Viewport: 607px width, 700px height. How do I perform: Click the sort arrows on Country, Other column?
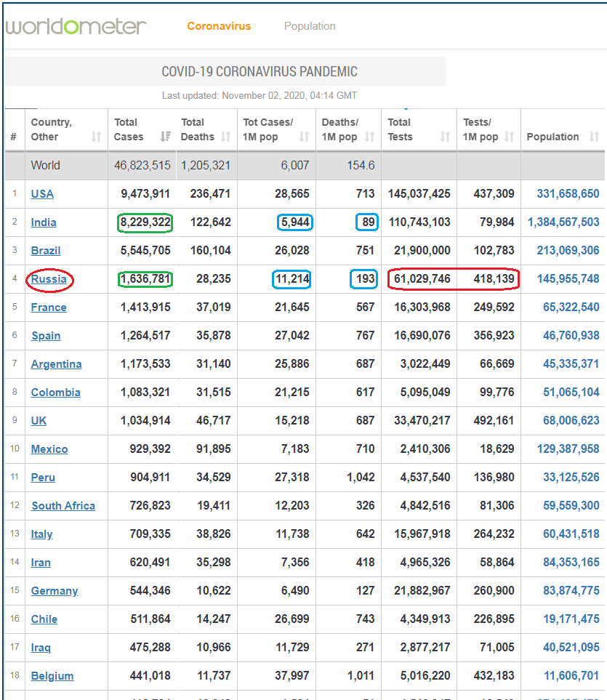click(x=97, y=137)
